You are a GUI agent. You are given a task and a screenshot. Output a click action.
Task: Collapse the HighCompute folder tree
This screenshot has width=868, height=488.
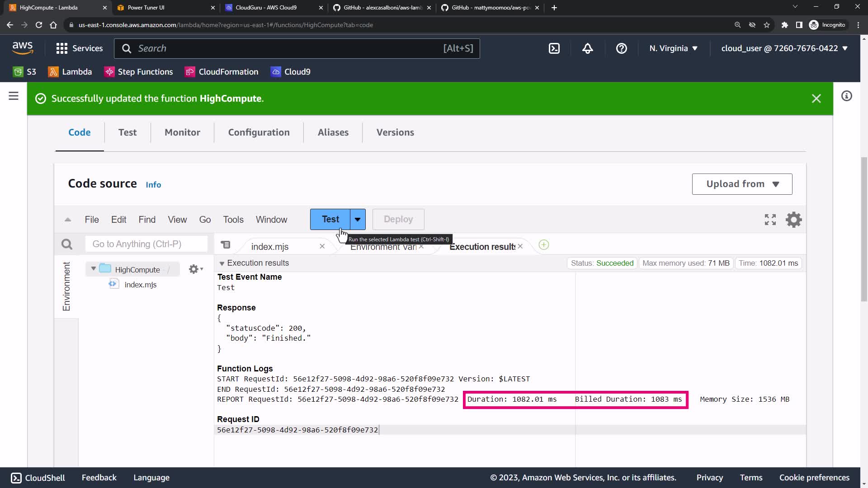[x=94, y=269]
